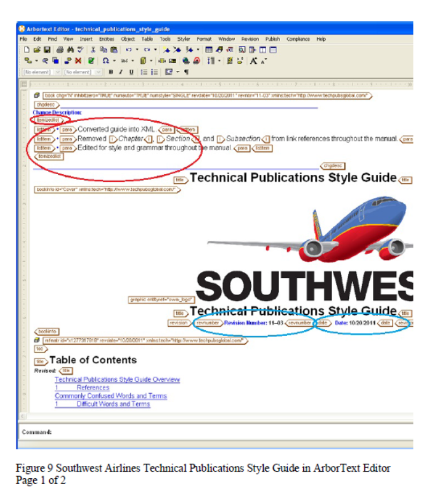Open the Redo history dropdown arrow
Screen dimensions: 434x504
point(155,49)
